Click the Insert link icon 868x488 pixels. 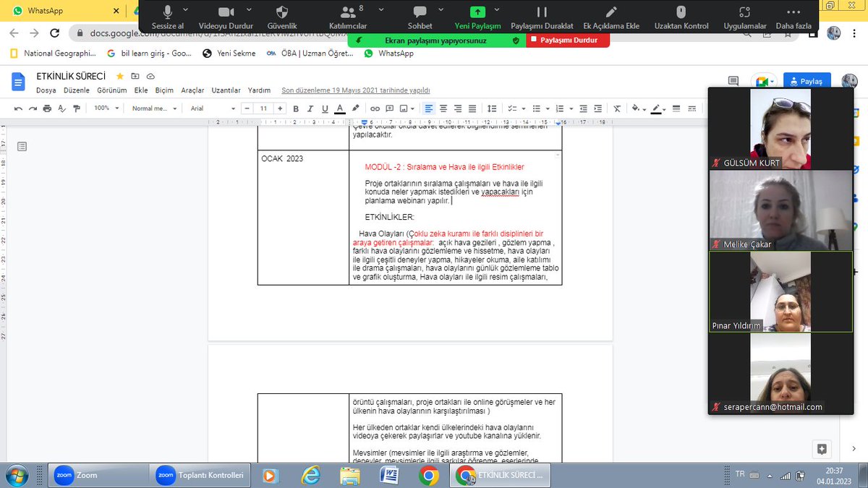point(375,108)
